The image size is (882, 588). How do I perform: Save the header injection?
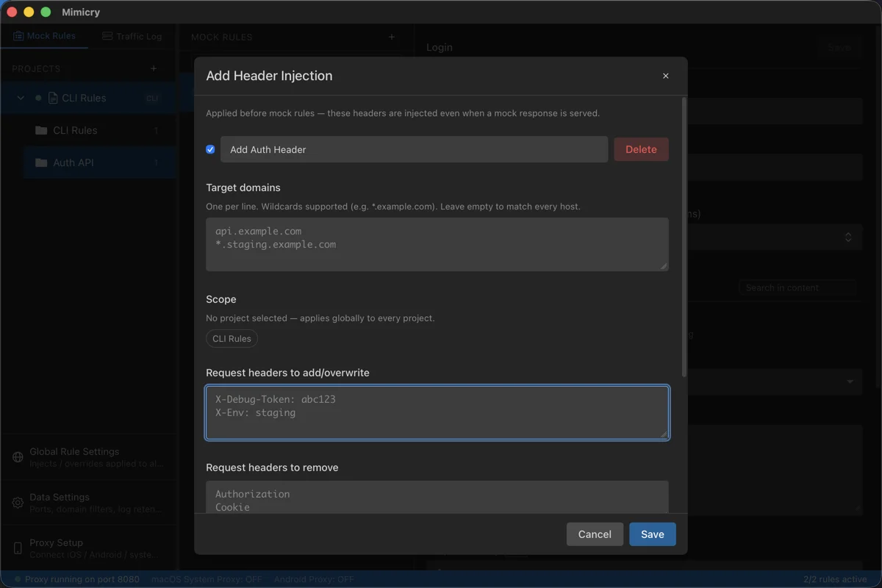[x=652, y=534]
